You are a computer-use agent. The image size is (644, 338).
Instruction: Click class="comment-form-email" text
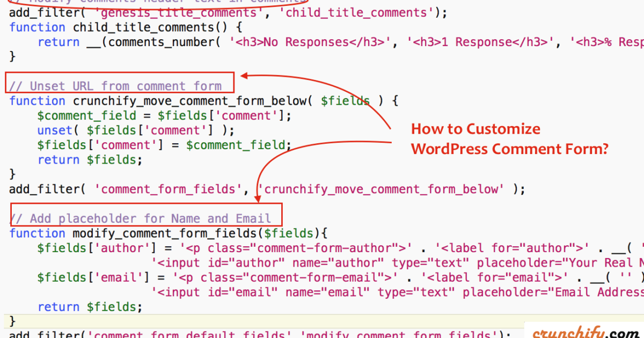pos(292,277)
